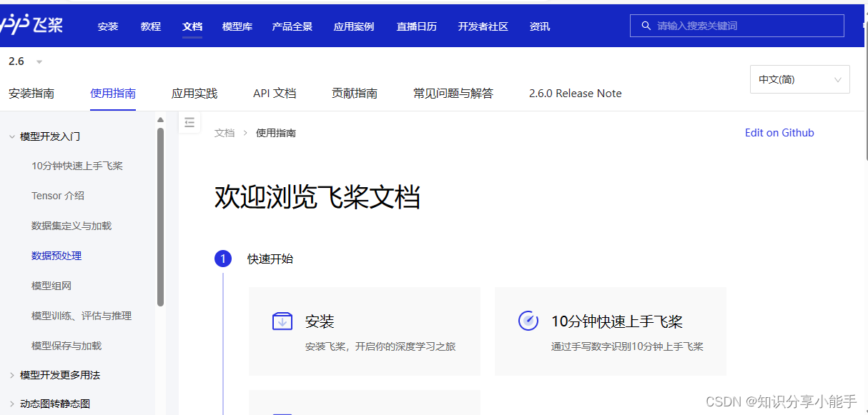Select 模型组网 in sidebar
Viewport: 868px width, 415px height.
coord(51,286)
